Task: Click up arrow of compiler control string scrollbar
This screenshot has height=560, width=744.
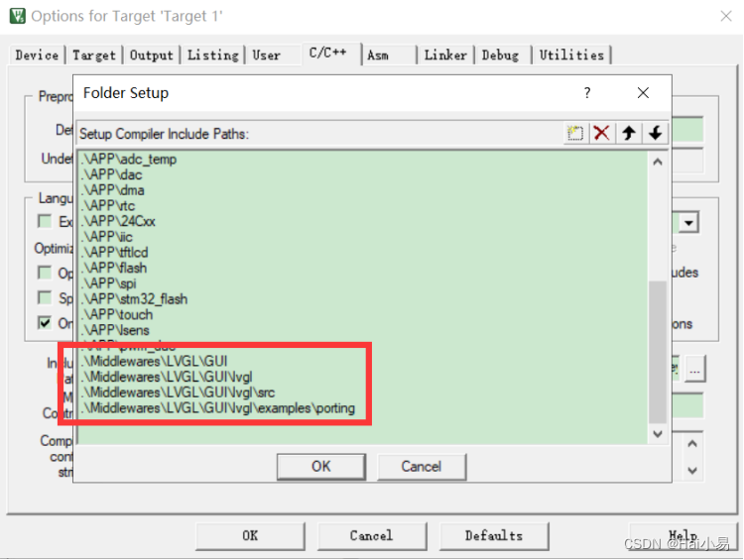Action: click(x=692, y=444)
